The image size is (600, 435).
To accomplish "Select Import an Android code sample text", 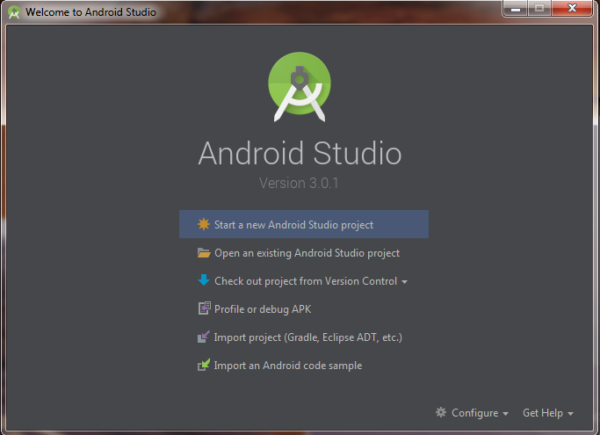I will click(x=288, y=365).
